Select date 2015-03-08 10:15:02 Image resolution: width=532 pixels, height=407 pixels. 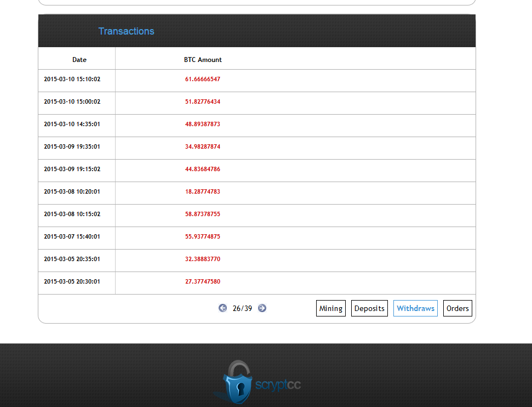coord(72,214)
